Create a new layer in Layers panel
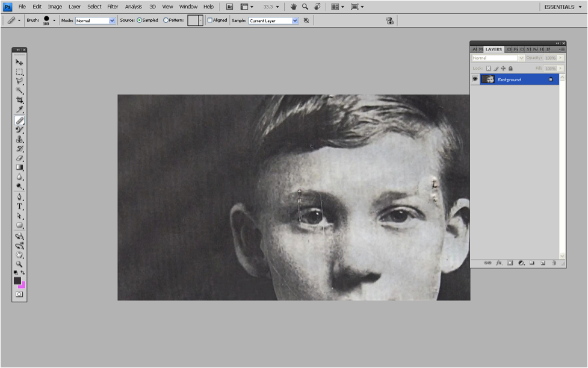The height and width of the screenshot is (368, 588). coord(543,263)
